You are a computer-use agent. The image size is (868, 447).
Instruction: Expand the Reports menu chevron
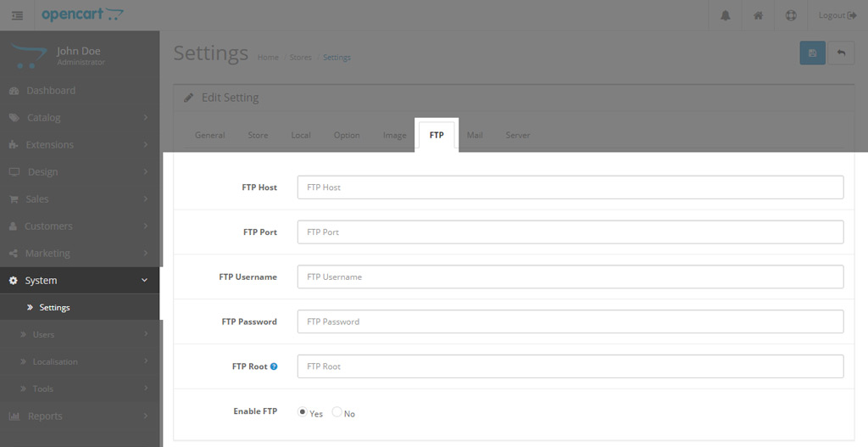[145, 416]
